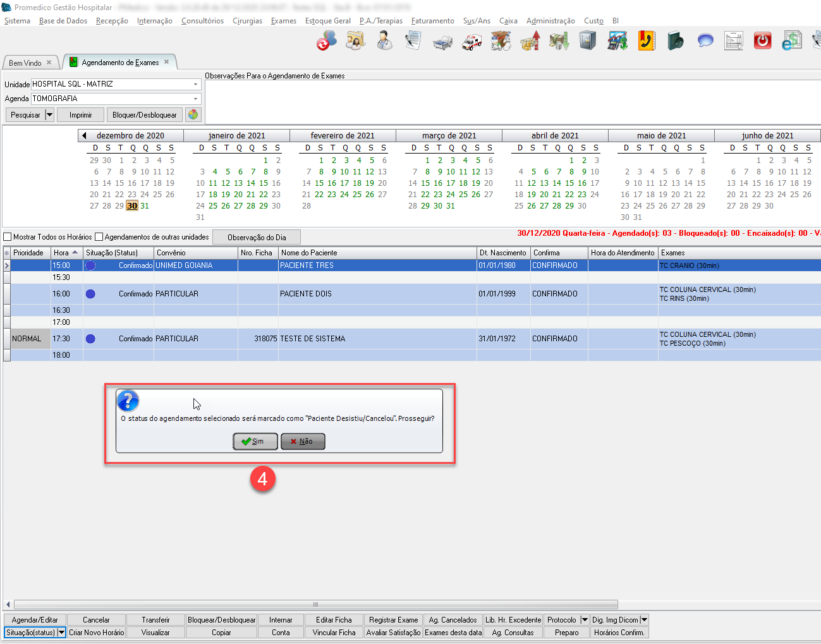Screen dimensions: 821x644
Task: Enable Mostrar Todos os Horários checkbox
Action: pos(8,237)
